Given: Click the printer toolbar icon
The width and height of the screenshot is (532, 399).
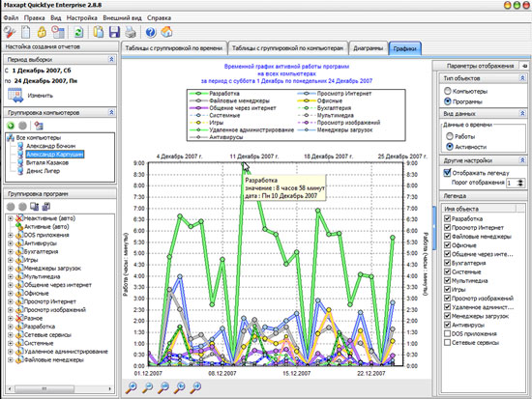Looking at the screenshot, I should click(x=131, y=32).
